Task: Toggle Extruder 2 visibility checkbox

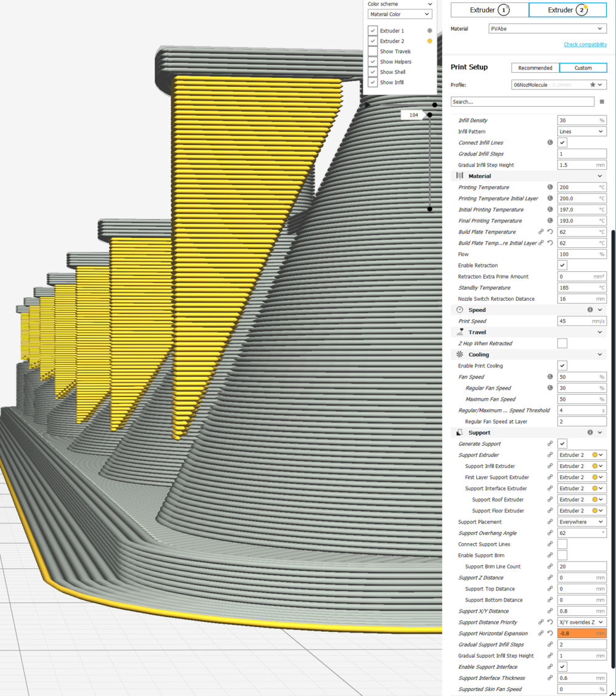Action: 373,41
